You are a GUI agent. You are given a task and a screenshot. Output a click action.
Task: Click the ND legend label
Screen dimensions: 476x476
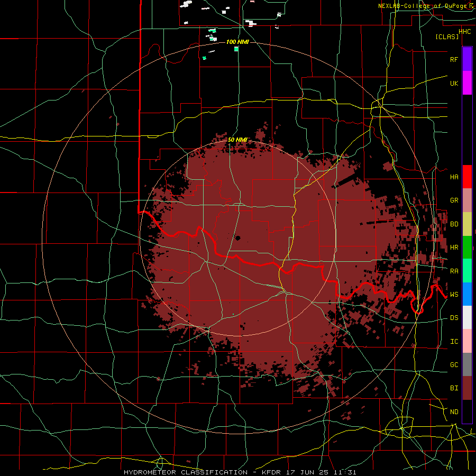pos(454,412)
